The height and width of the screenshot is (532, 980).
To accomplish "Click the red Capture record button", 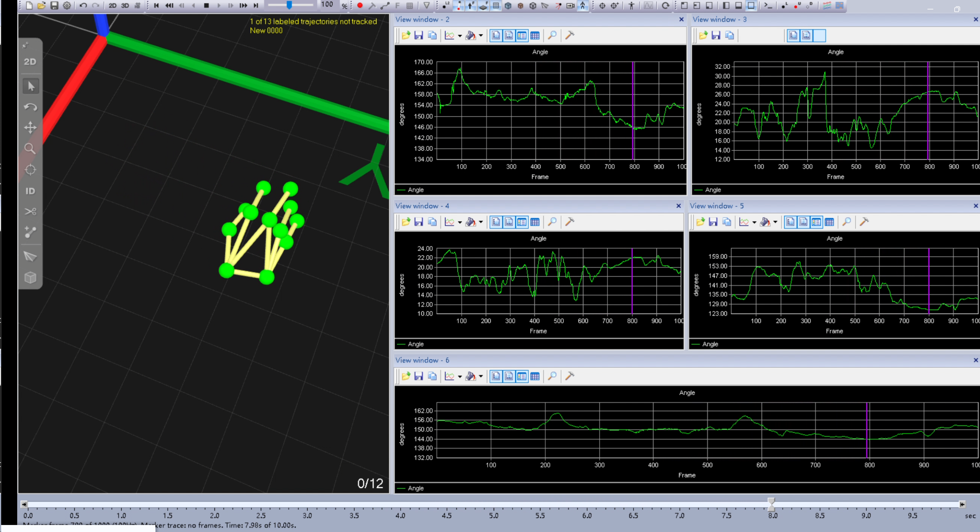I will click(360, 5).
